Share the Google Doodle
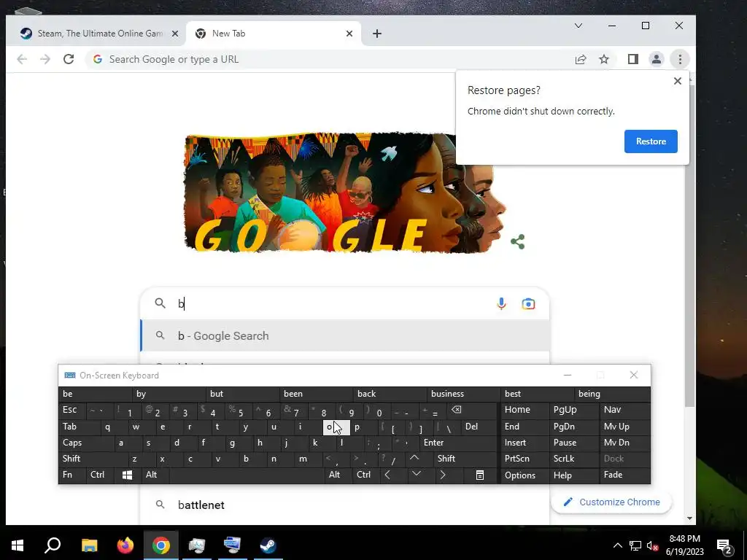This screenshot has width=747, height=560. coord(517,241)
